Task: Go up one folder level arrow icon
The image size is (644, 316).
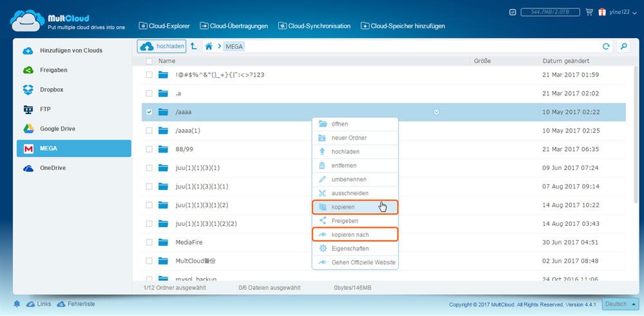Action: point(193,46)
